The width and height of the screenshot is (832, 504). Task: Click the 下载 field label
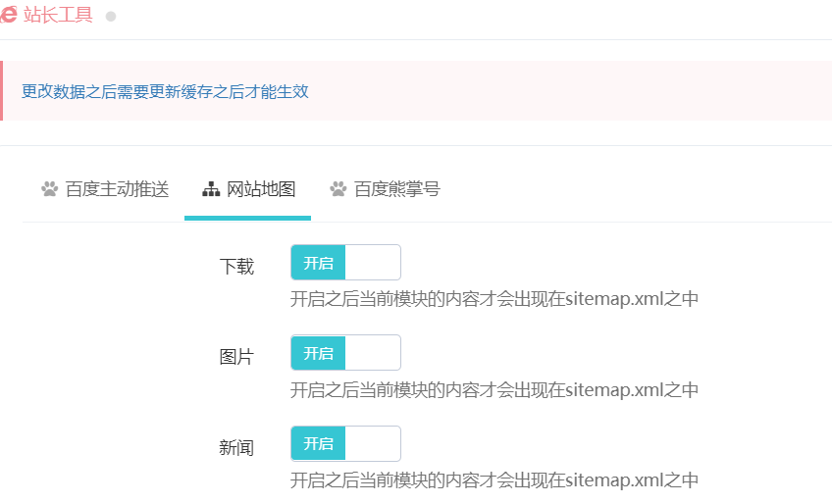click(x=236, y=267)
